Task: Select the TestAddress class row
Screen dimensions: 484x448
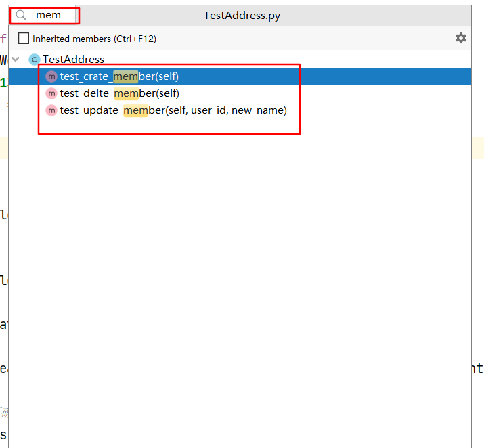Action: [x=240, y=60]
